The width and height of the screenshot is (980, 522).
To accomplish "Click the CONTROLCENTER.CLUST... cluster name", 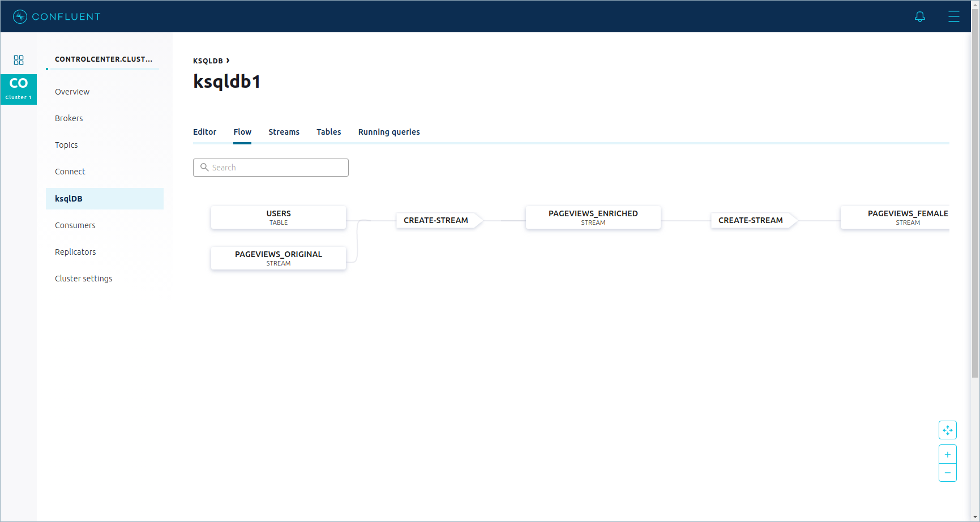I will point(104,59).
